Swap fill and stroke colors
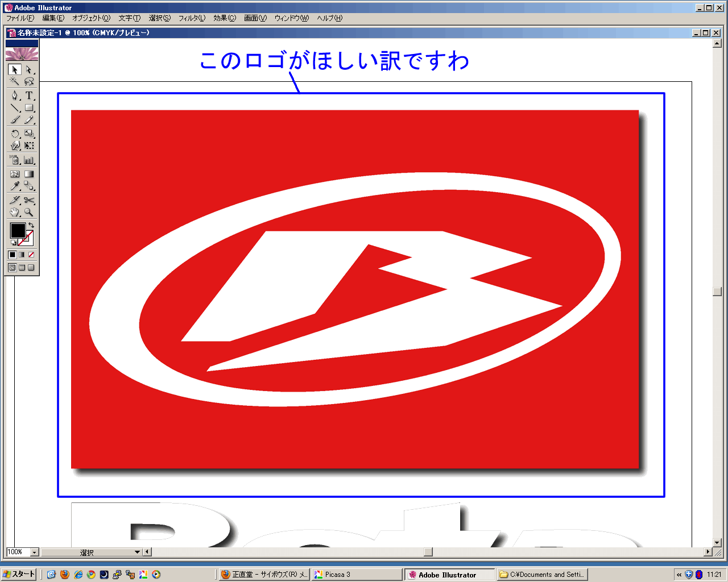 point(31,226)
